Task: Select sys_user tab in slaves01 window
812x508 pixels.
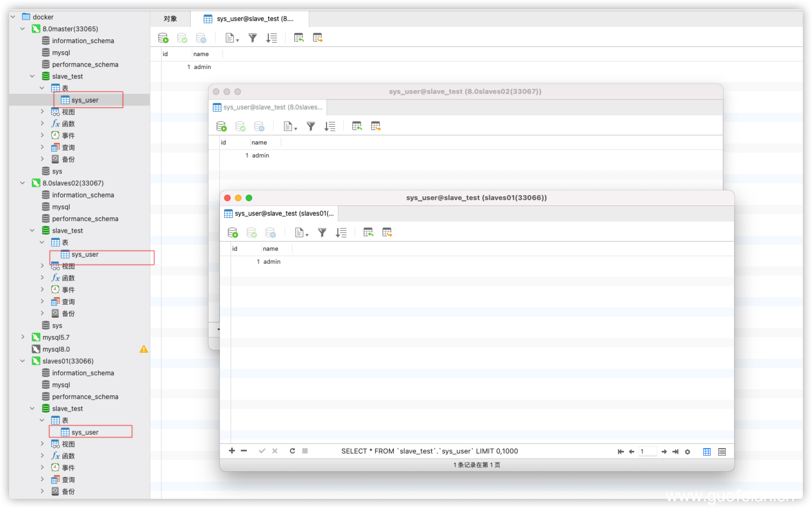Action: (x=279, y=213)
